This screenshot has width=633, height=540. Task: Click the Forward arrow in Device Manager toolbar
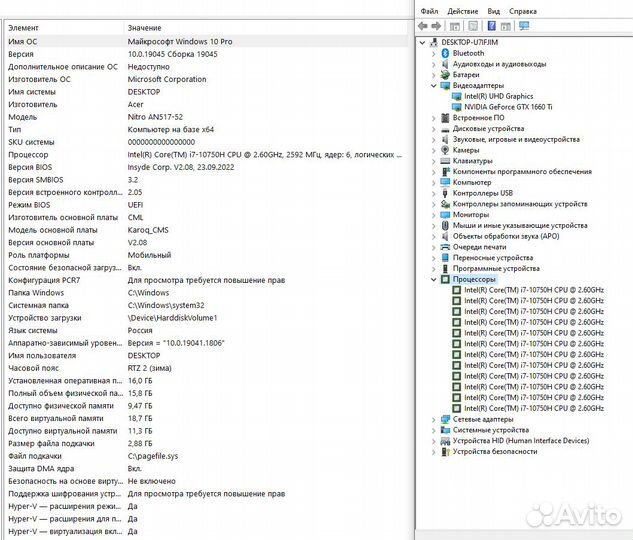(x=436, y=26)
